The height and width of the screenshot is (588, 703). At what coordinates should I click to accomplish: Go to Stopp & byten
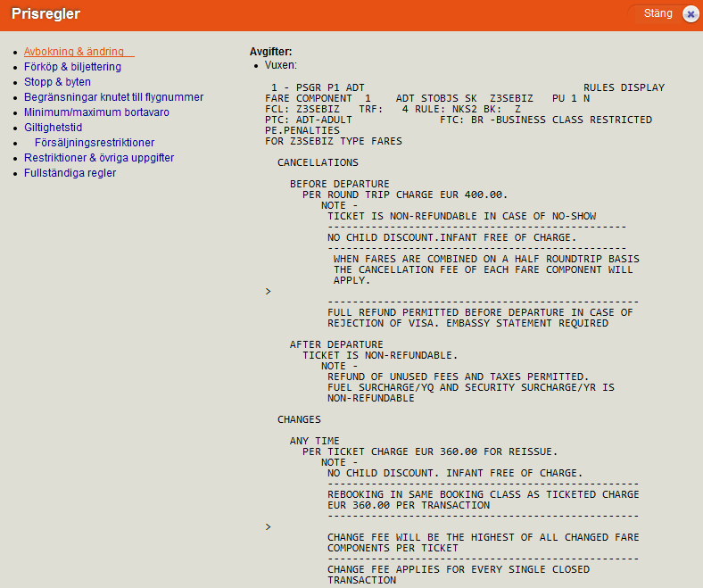(57, 82)
